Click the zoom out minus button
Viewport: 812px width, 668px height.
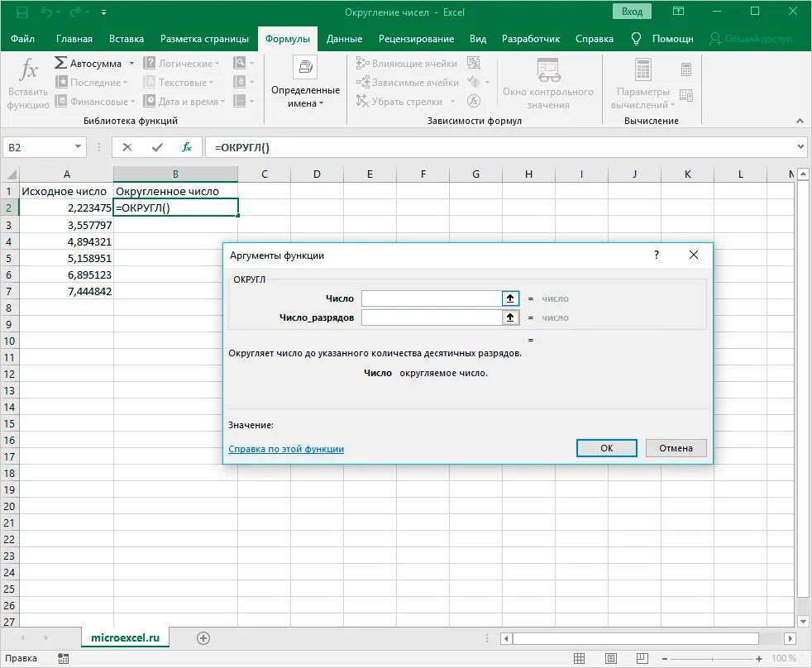[665, 659]
